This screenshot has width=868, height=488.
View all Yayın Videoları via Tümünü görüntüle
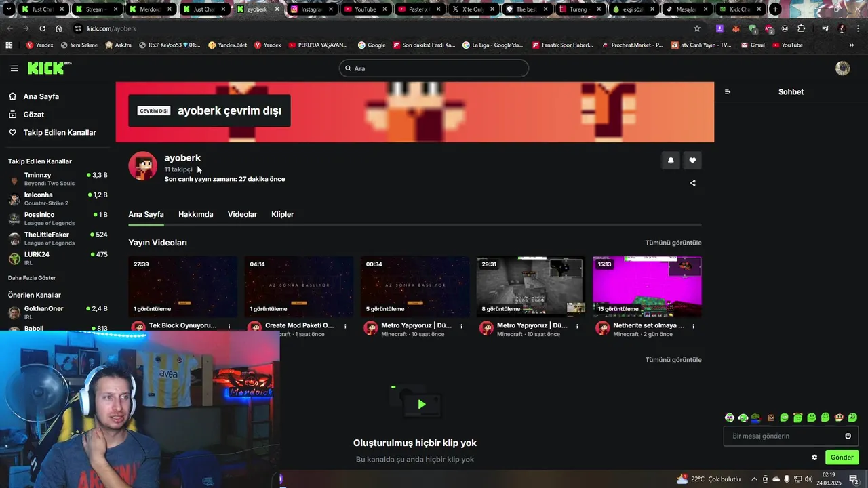pyautogui.click(x=673, y=243)
